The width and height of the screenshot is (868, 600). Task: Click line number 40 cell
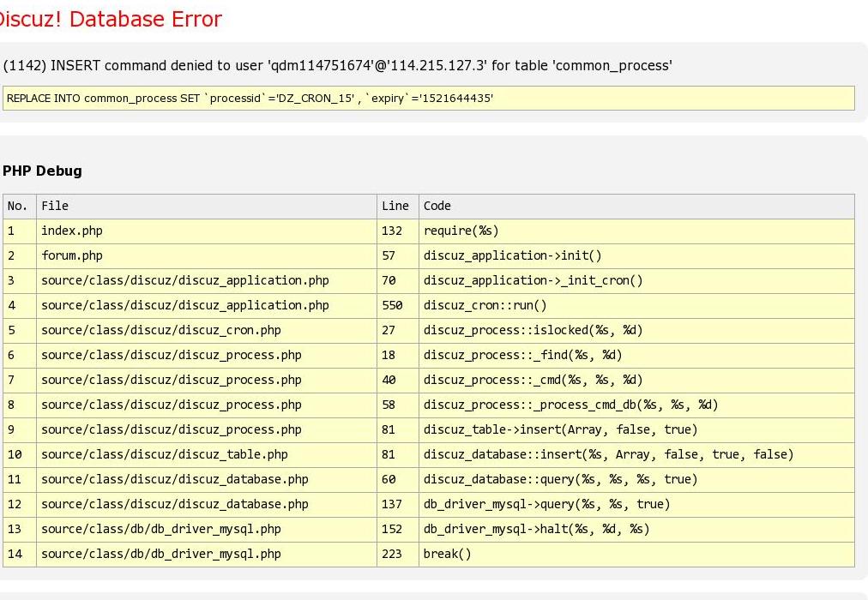pyautogui.click(x=397, y=381)
